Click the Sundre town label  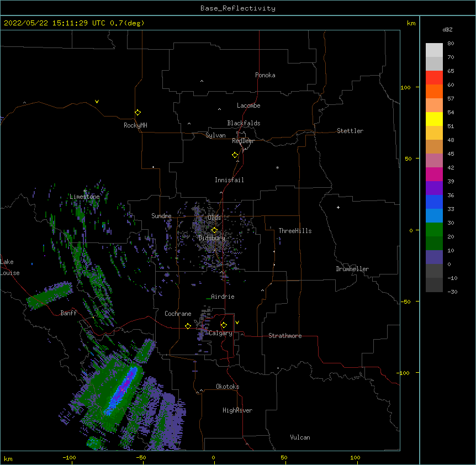pyautogui.click(x=161, y=216)
